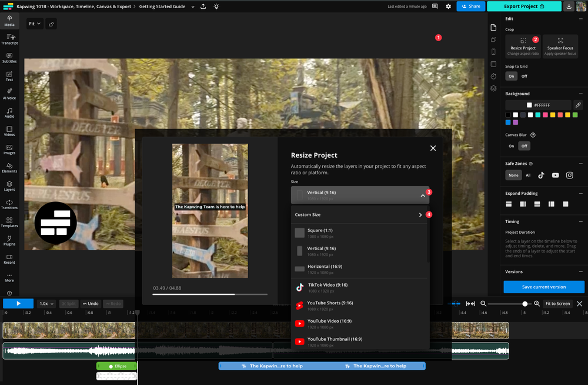Enable the All safe zones option
588x385 pixels.
[527, 175]
